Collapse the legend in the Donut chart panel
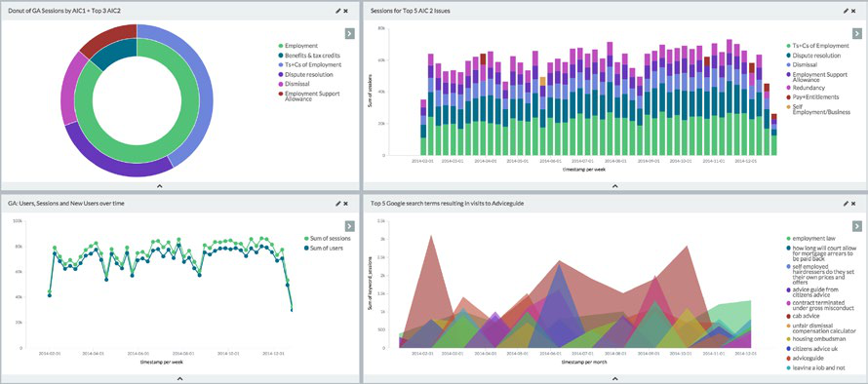This screenshot has width=868, height=384. click(x=349, y=33)
